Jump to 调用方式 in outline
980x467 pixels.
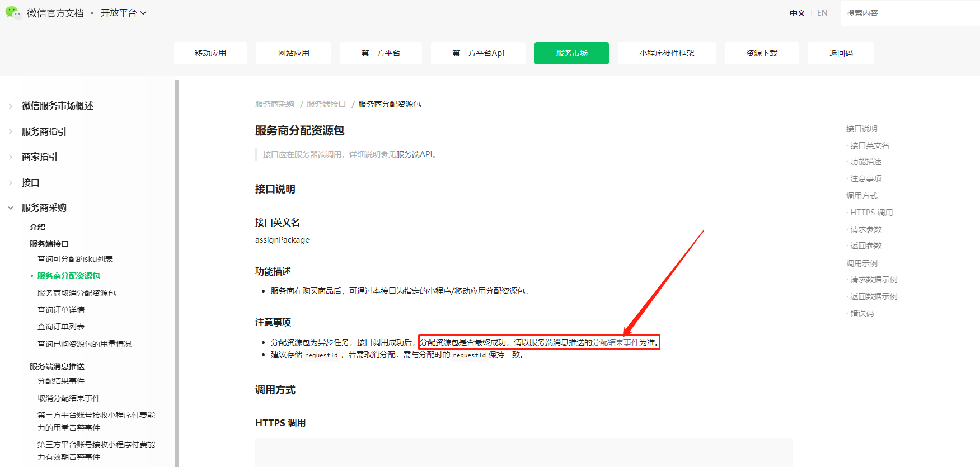pos(862,196)
